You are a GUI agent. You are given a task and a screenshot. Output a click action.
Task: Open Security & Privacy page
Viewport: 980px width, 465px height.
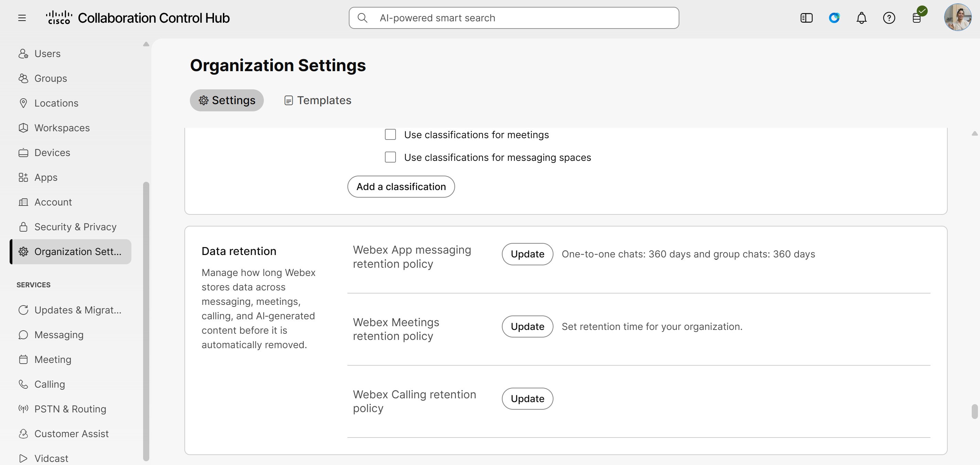[x=71, y=226]
